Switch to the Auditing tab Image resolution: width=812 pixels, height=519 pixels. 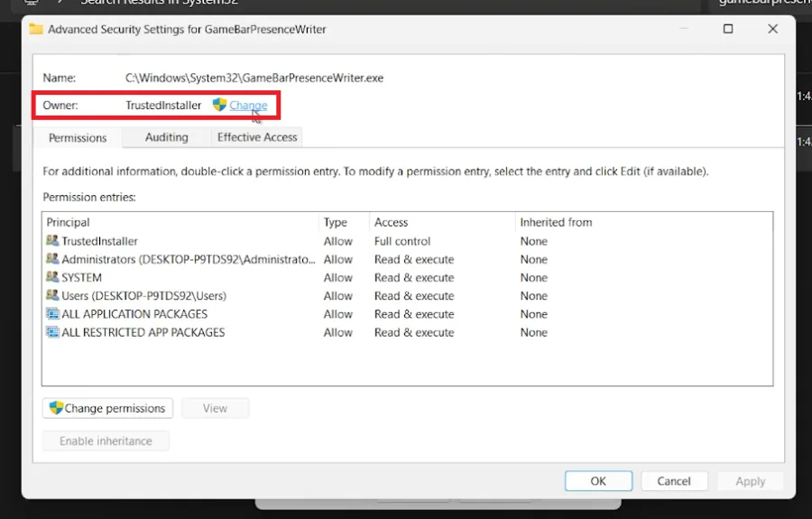pos(167,137)
